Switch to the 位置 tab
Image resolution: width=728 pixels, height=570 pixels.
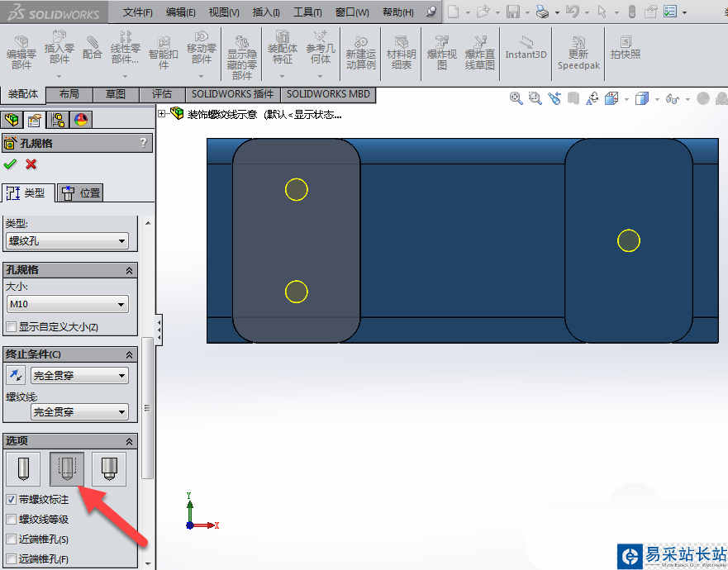tap(81, 193)
